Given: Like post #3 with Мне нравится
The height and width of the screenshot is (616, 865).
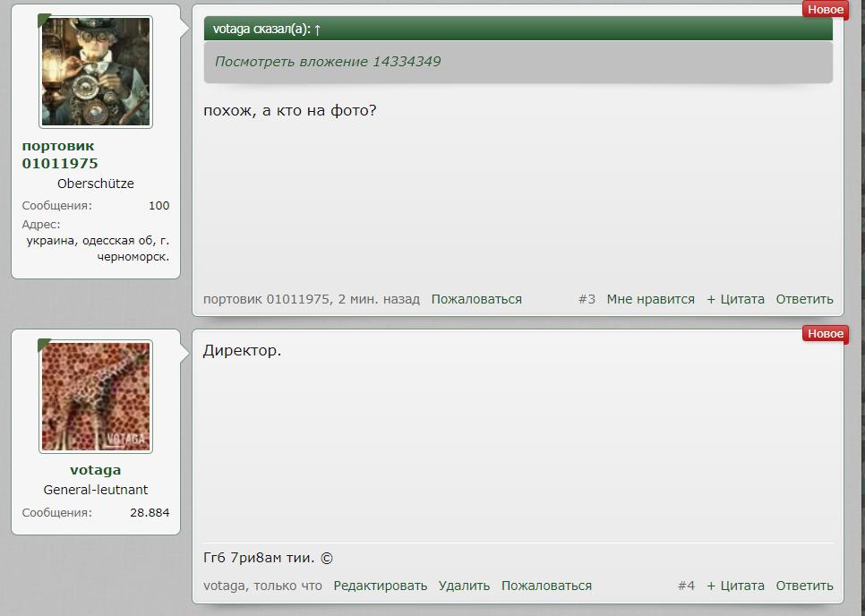Looking at the screenshot, I should (651, 299).
